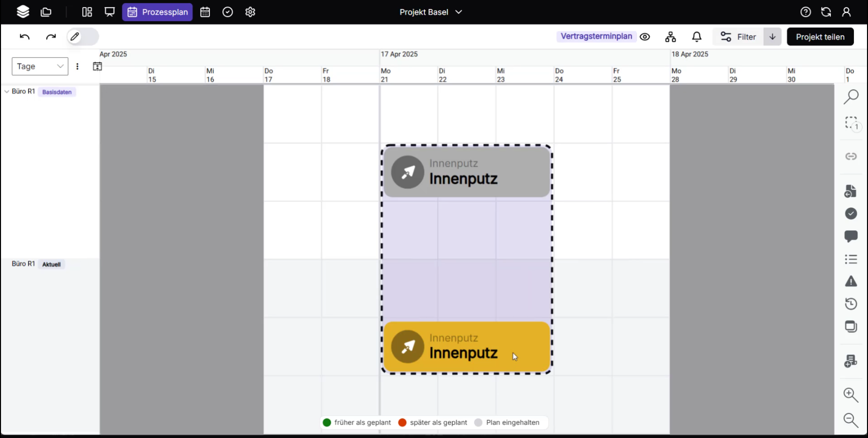Viewport: 868px width, 438px height.
Task: Select the Prozessplan tab
Action: (157, 12)
